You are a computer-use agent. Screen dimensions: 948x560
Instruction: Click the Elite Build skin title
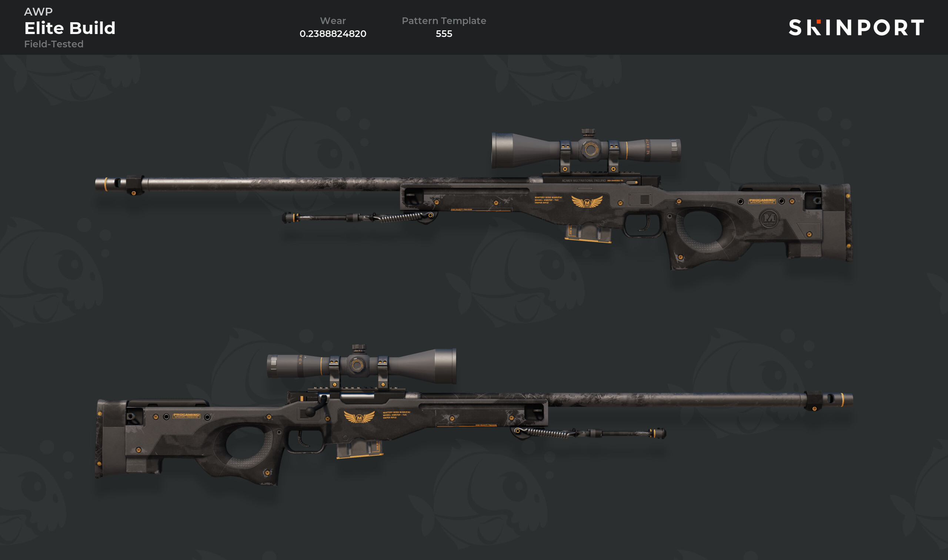70,28
